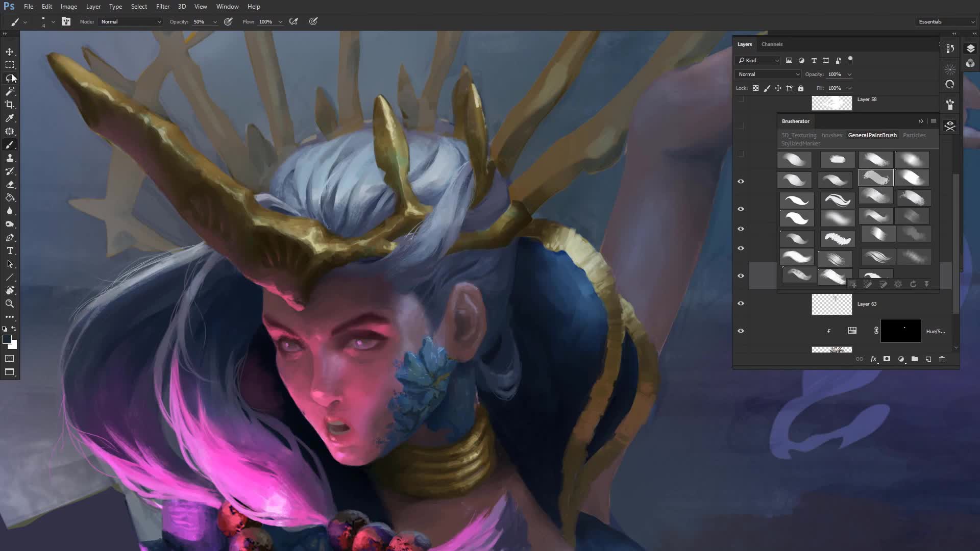Toggle lock image pixels
980x551 pixels.
(x=767, y=88)
